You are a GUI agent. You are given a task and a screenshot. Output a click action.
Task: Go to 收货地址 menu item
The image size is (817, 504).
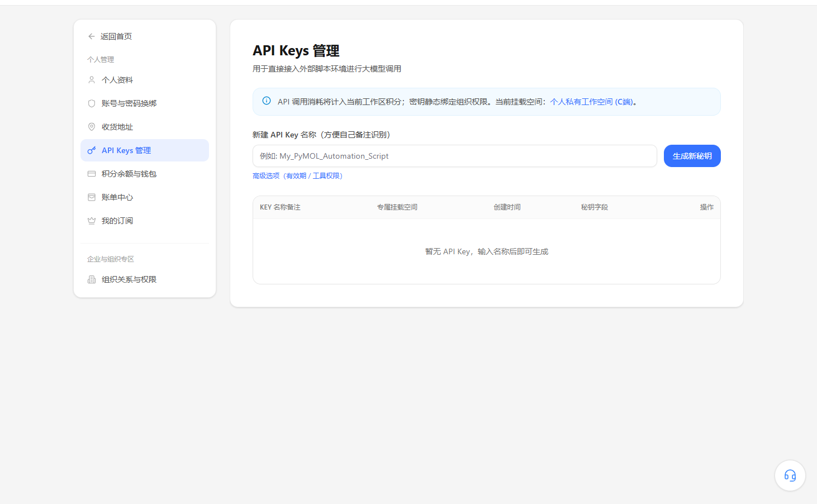click(145, 127)
